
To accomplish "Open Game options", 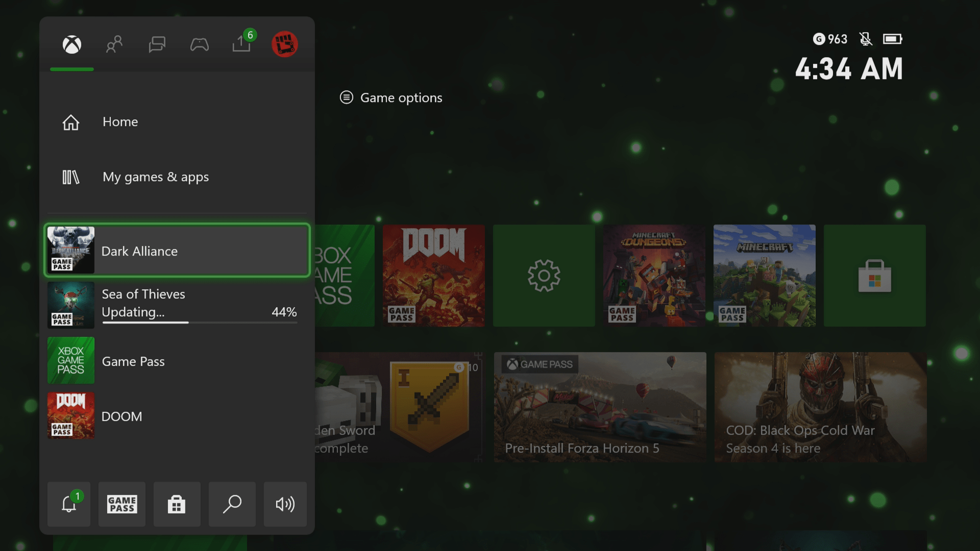I will pyautogui.click(x=390, y=97).
